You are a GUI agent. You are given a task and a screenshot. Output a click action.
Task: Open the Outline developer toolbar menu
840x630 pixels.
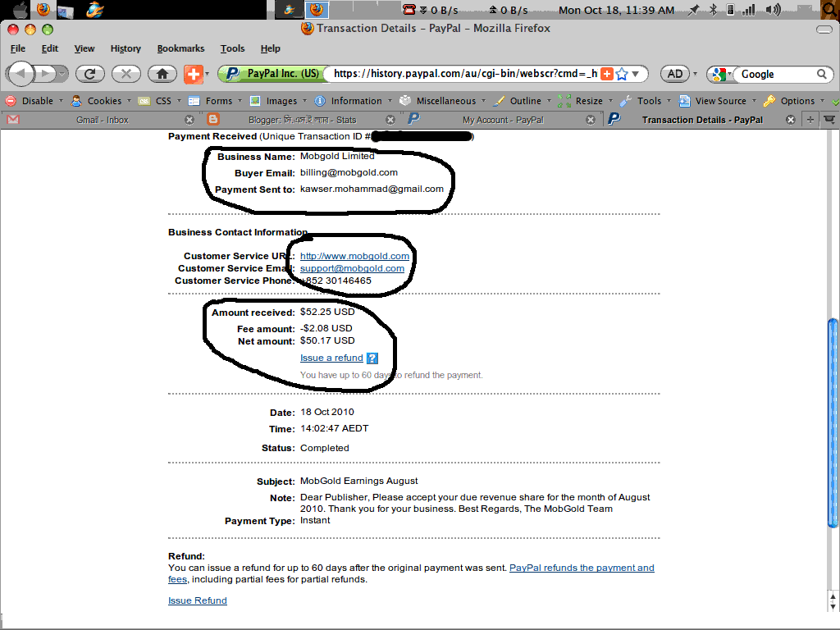point(523,101)
